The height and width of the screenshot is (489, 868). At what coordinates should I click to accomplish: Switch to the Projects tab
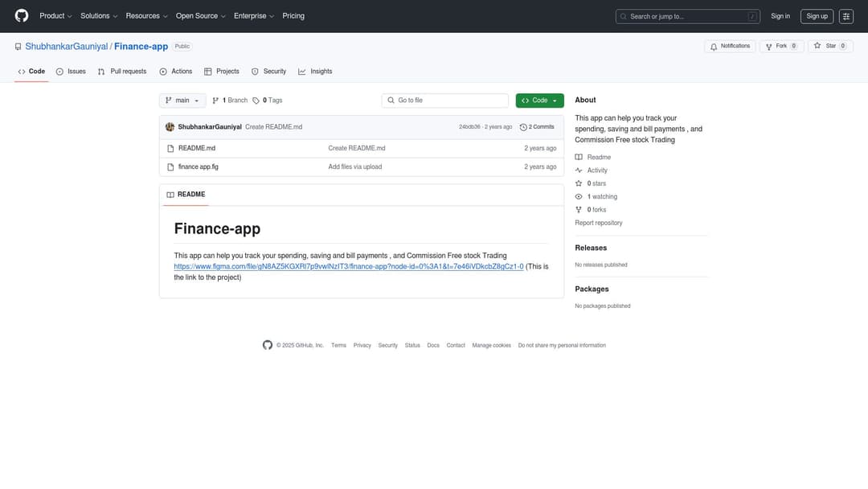click(222, 72)
